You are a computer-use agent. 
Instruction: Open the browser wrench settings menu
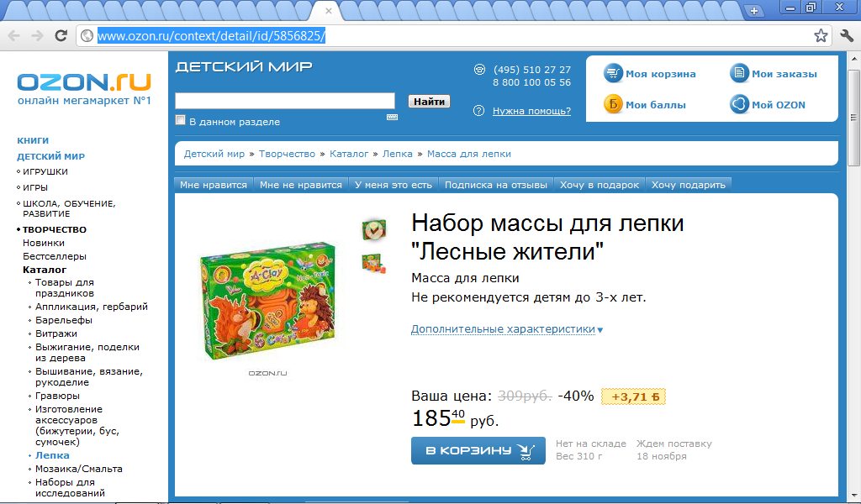click(848, 36)
